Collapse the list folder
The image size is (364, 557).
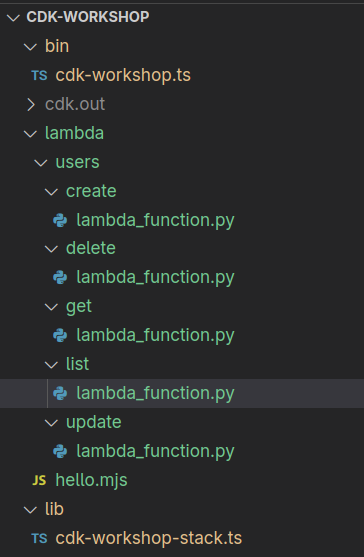click(x=51, y=364)
